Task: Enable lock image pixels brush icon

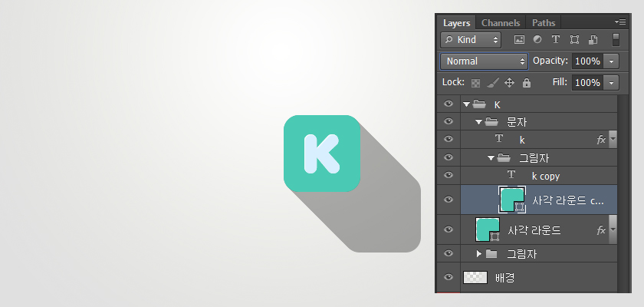Action: click(492, 83)
